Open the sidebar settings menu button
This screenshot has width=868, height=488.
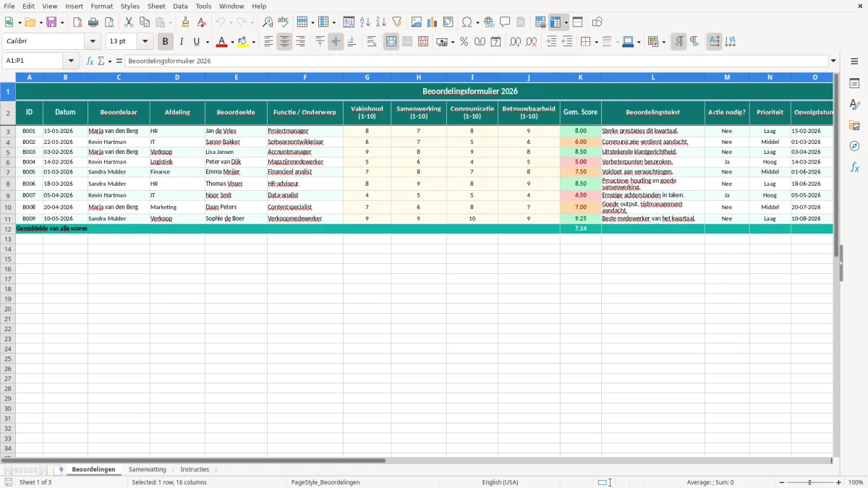click(854, 61)
